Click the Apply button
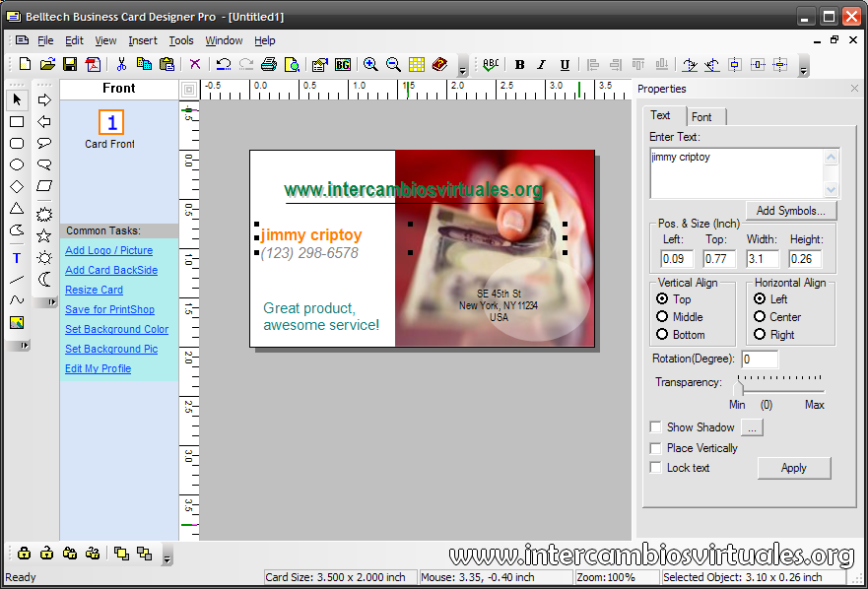The image size is (868, 589). 794,468
